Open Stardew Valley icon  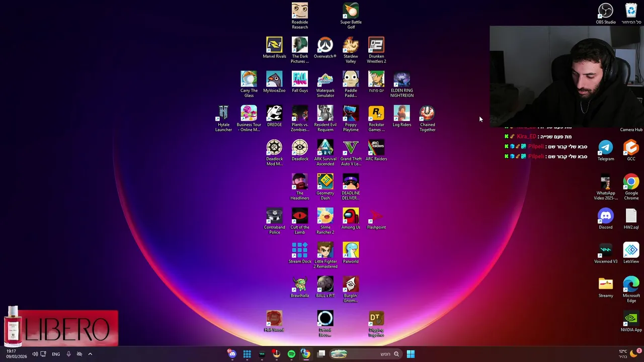pos(351,50)
